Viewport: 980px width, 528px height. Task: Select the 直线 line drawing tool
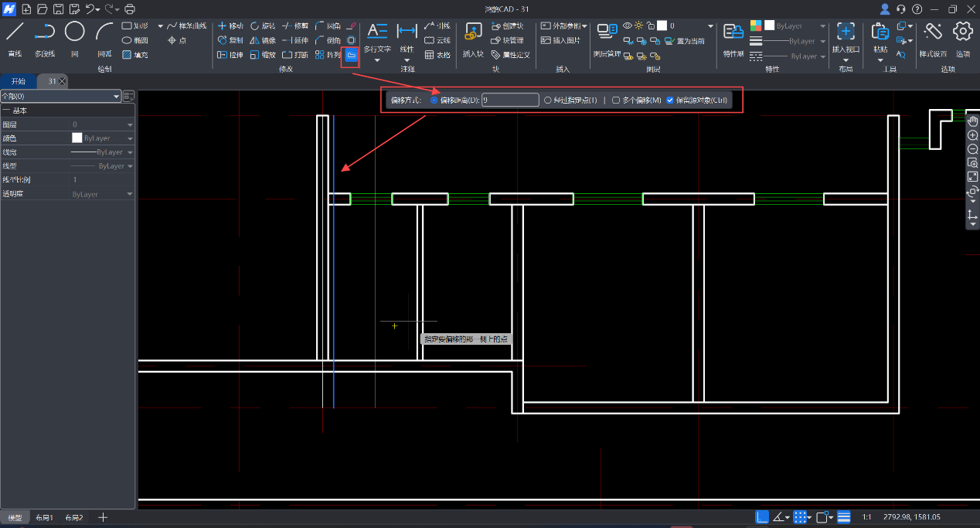click(x=15, y=32)
